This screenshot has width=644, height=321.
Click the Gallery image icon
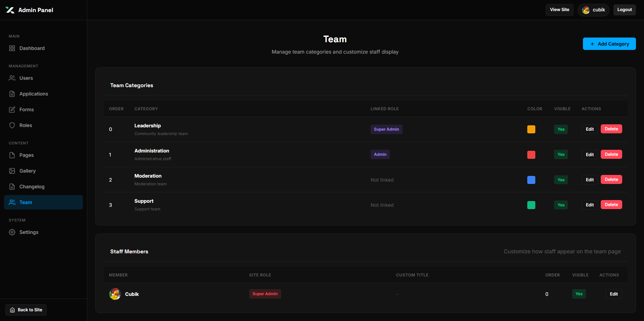12,171
